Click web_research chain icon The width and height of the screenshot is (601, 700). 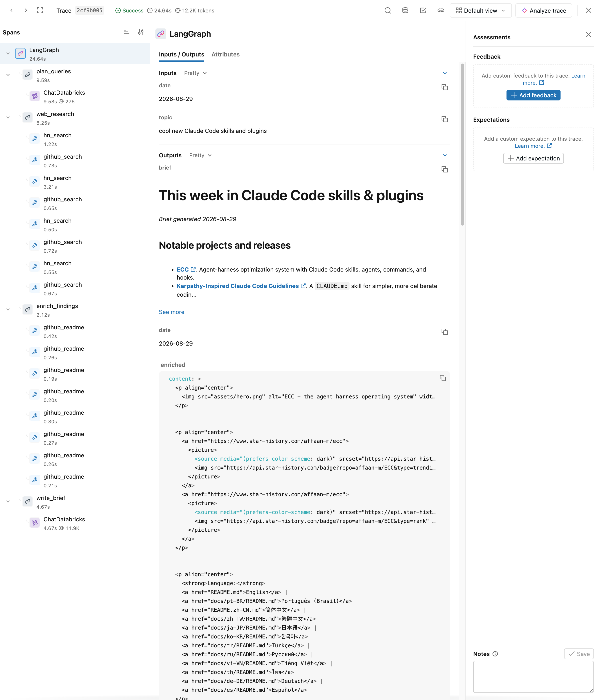(x=28, y=118)
